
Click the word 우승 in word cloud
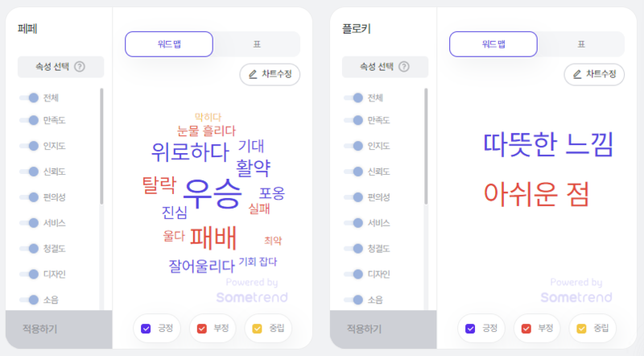point(213,193)
